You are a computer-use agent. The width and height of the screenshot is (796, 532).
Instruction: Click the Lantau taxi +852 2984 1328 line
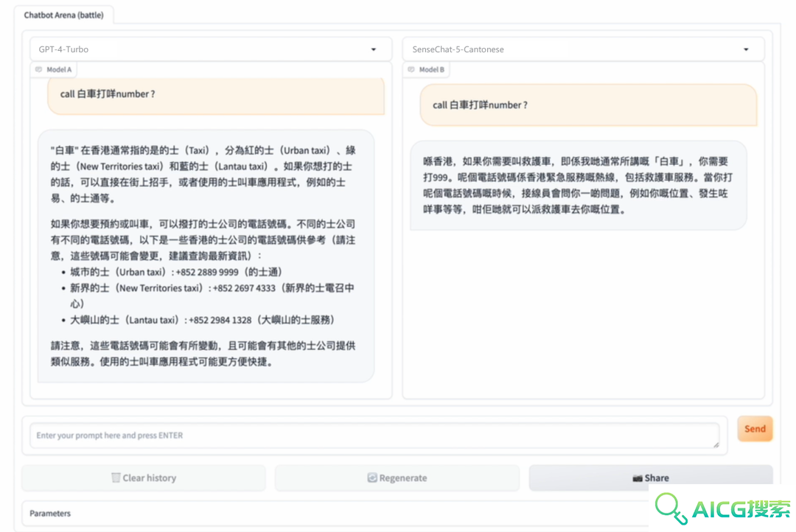[202, 320]
